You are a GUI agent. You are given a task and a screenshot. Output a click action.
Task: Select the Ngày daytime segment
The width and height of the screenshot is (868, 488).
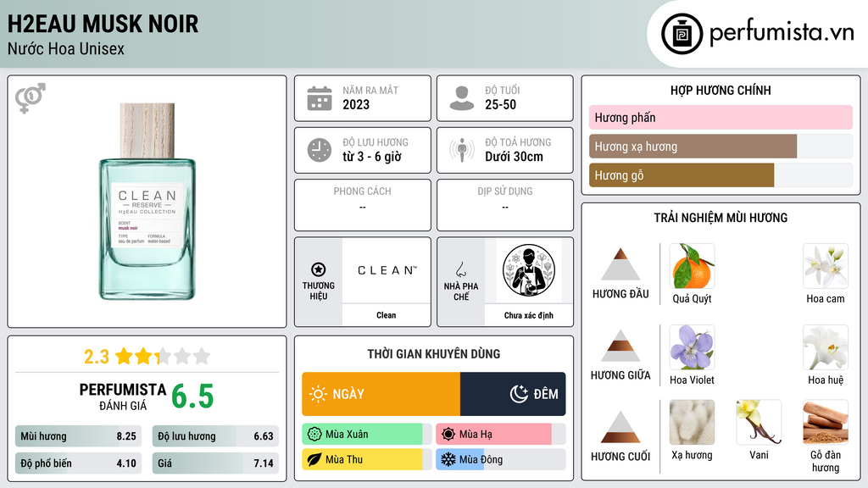pyautogui.click(x=381, y=394)
